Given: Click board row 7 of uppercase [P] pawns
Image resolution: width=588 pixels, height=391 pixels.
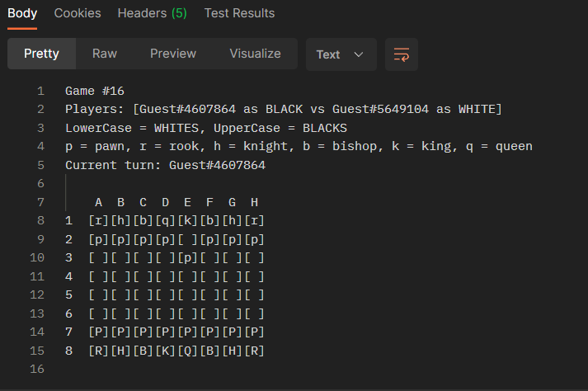Looking at the screenshot, I should coord(165,332).
